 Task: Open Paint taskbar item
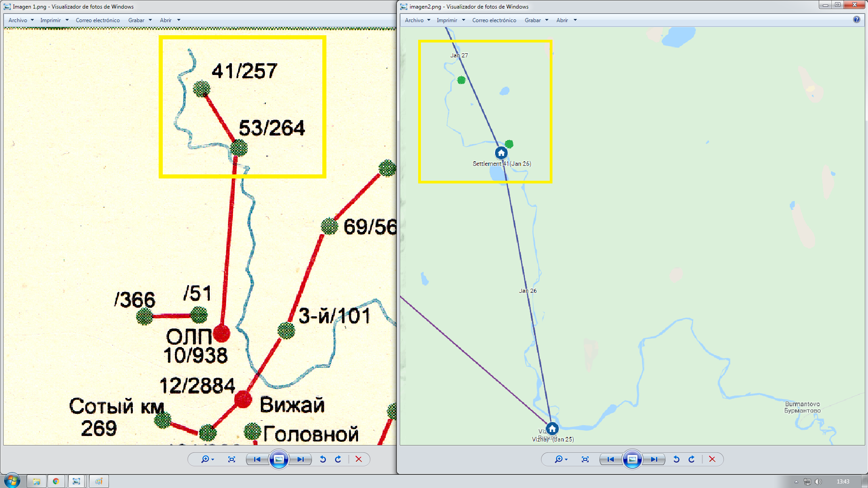pos(99,481)
